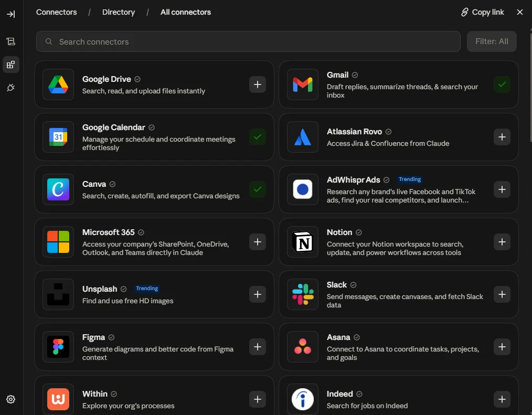Screen dimensions: 532x415
Task: Click the Google Drive logo
Action: coord(58,84)
